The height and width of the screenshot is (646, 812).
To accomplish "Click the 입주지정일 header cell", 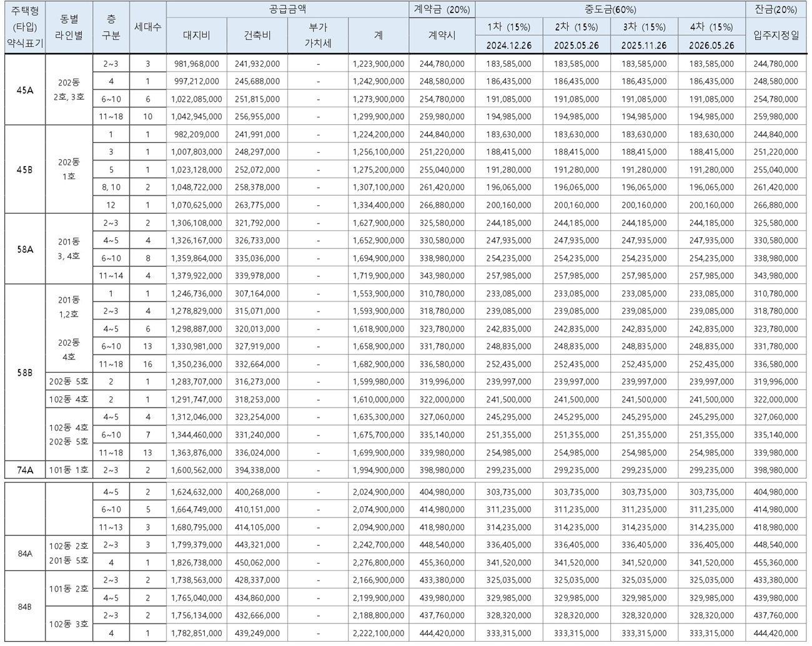I will tap(775, 36).
